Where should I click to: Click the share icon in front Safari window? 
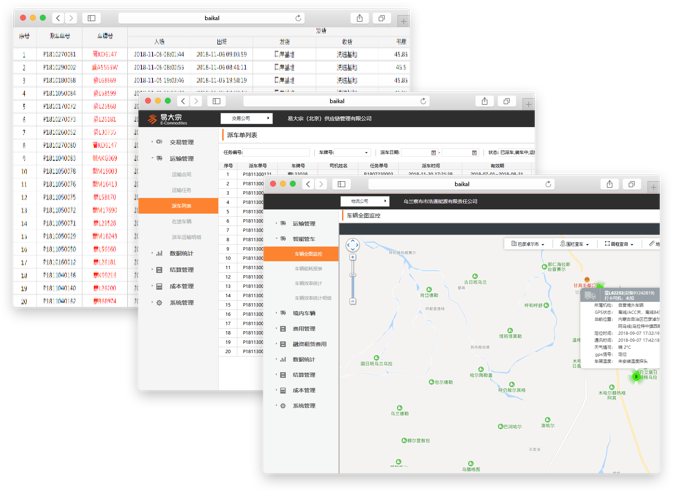click(x=611, y=184)
